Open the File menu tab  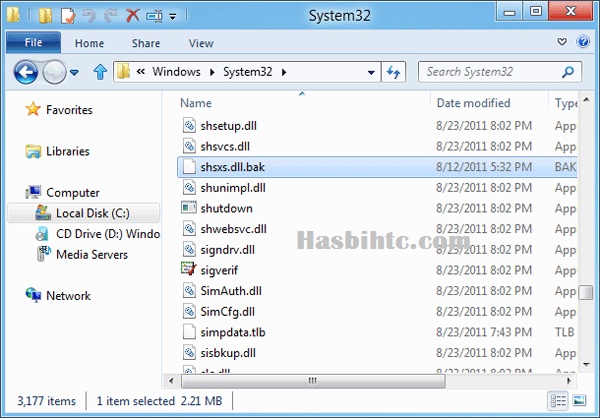(33, 42)
